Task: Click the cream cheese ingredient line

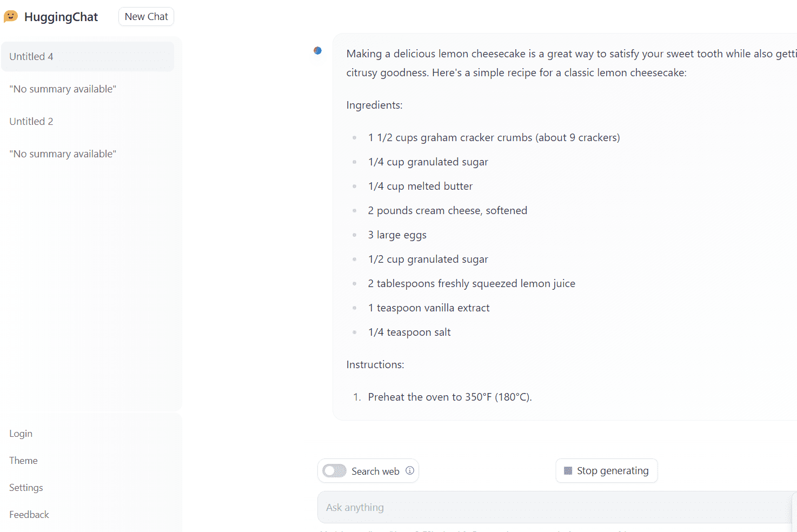Action: [447, 211]
